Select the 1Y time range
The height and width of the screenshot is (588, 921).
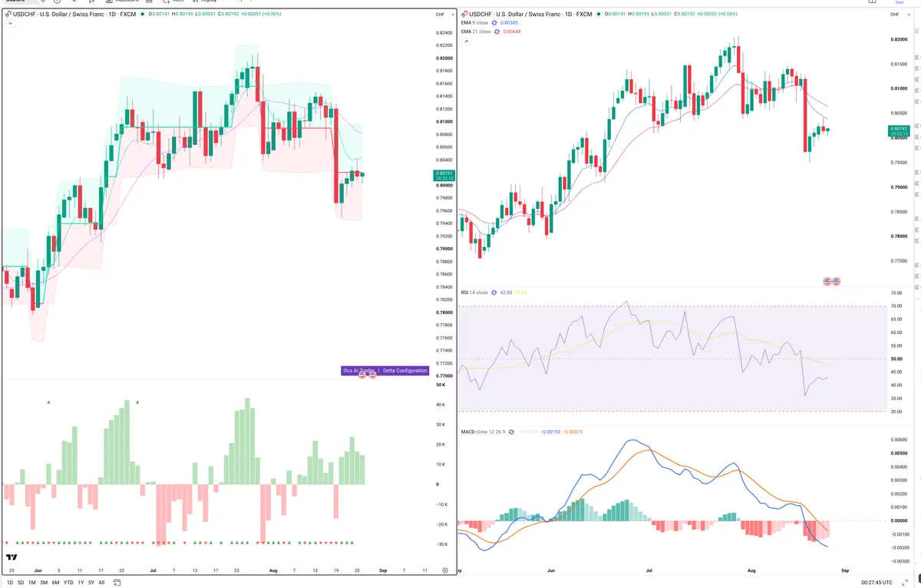(x=81, y=583)
